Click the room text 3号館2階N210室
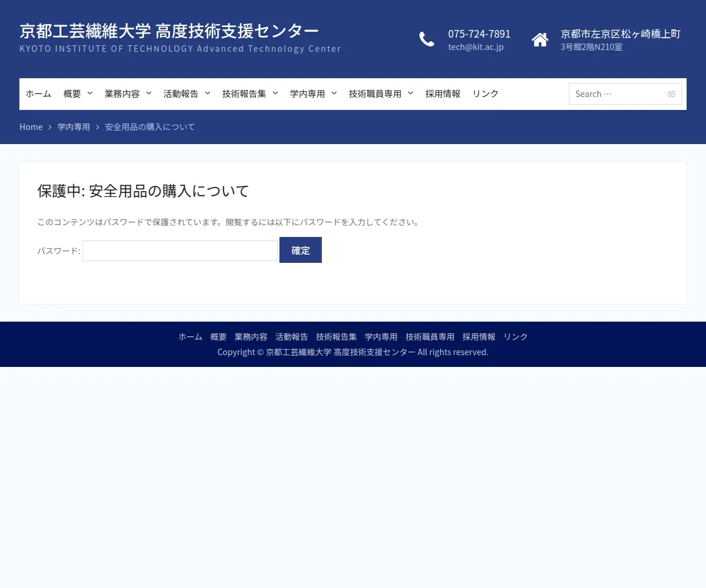 [x=592, y=47]
